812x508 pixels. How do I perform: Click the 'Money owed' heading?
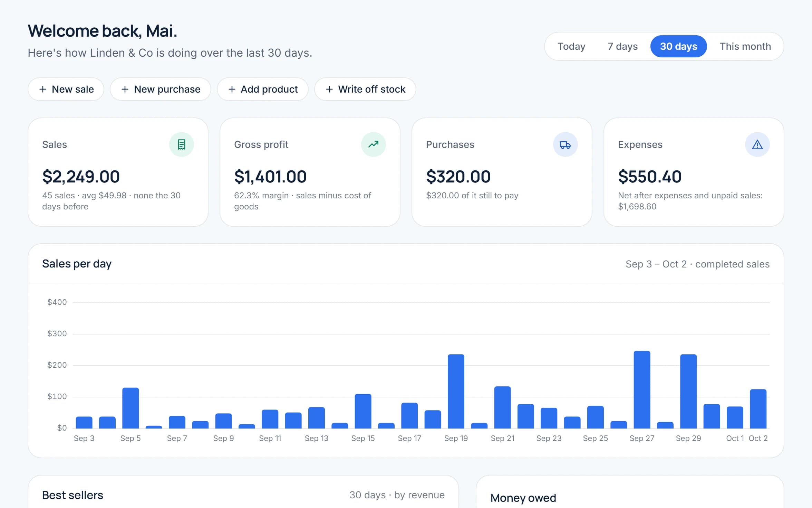click(x=523, y=498)
